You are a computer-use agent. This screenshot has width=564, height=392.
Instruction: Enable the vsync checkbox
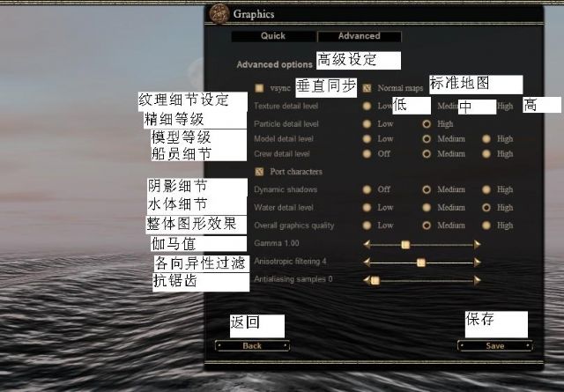pos(259,88)
